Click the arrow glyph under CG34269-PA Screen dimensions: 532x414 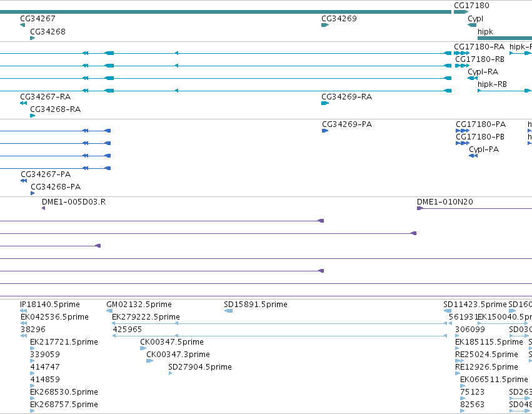(x=325, y=131)
